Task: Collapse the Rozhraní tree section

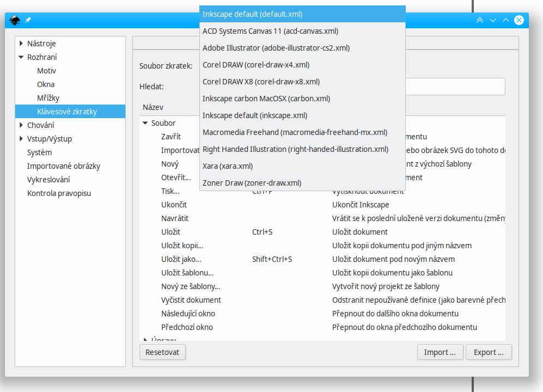Action: click(21, 57)
